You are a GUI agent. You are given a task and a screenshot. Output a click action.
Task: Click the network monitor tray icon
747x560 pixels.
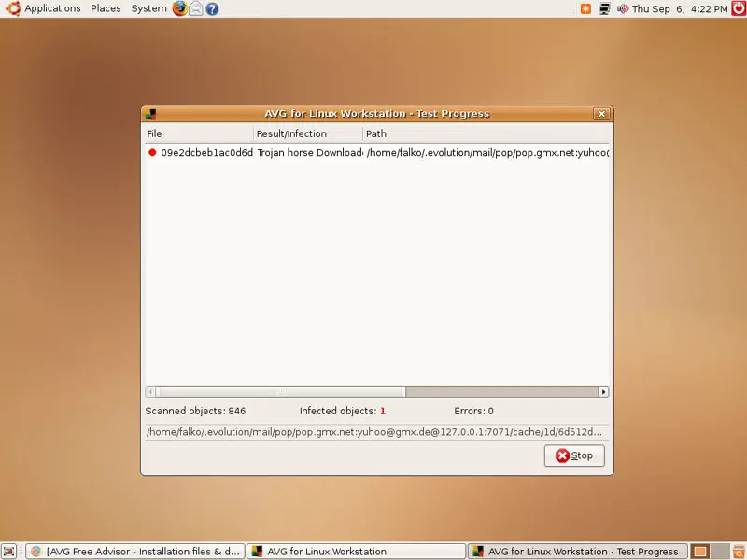(x=604, y=8)
